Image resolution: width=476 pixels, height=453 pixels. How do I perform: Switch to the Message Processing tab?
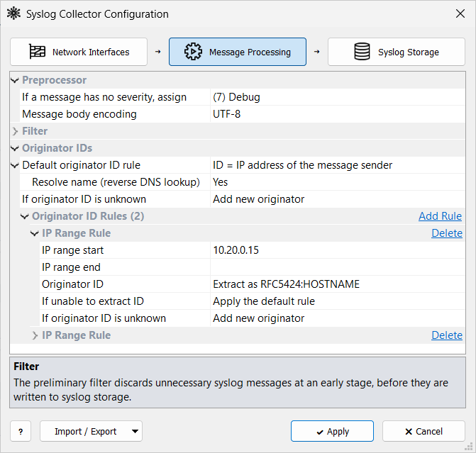[238, 52]
